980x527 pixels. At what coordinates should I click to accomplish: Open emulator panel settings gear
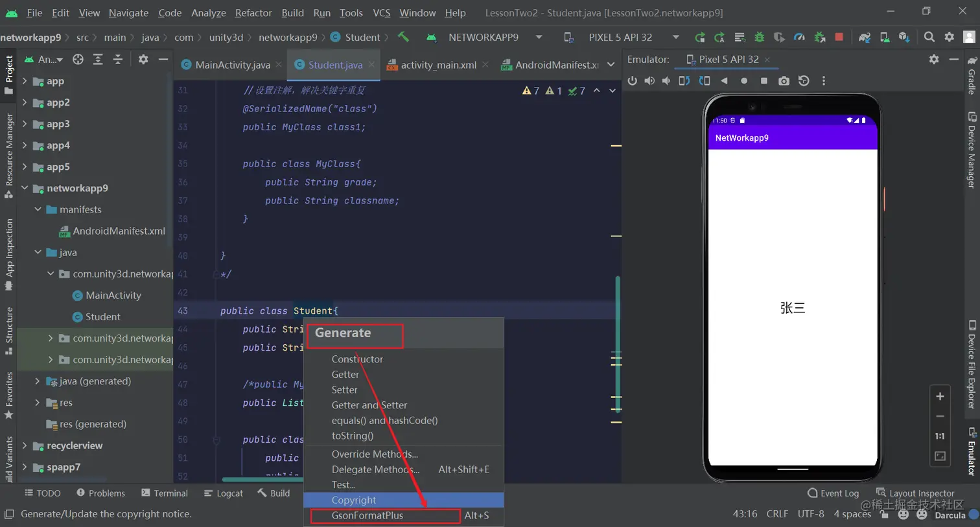point(934,59)
